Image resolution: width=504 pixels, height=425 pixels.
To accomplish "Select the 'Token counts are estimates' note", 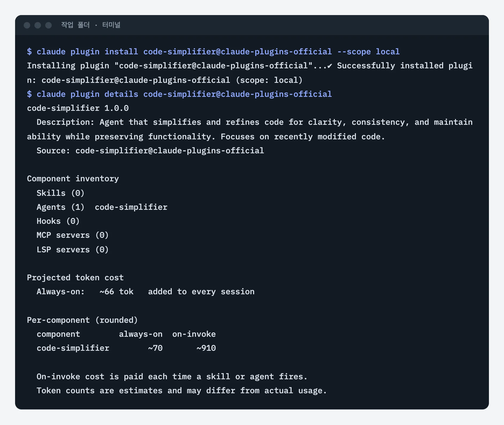I will click(182, 391).
